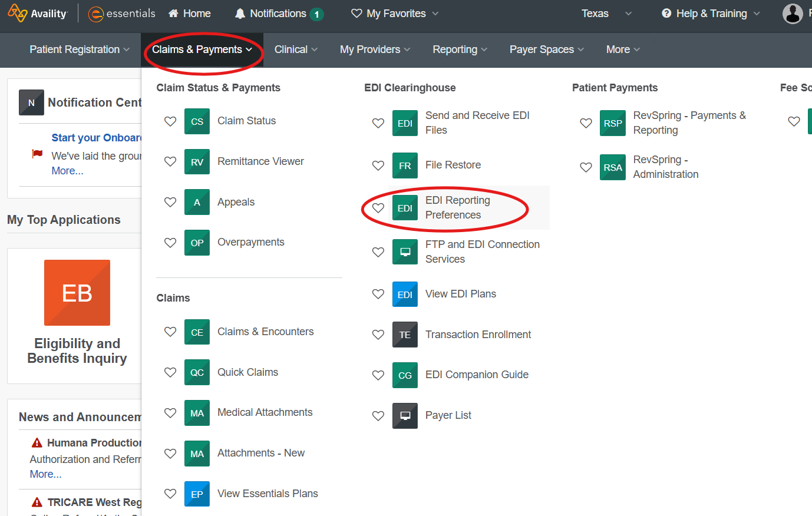
Task: Select EDI Companion Guide menu entry
Action: click(477, 375)
